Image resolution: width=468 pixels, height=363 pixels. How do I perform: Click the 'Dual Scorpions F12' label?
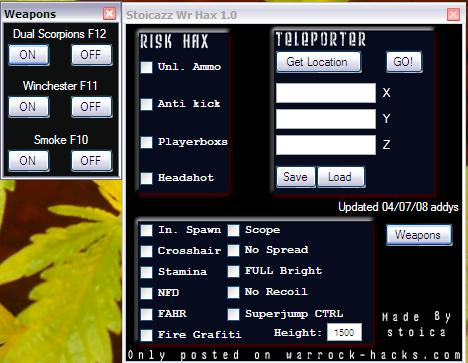(60, 34)
